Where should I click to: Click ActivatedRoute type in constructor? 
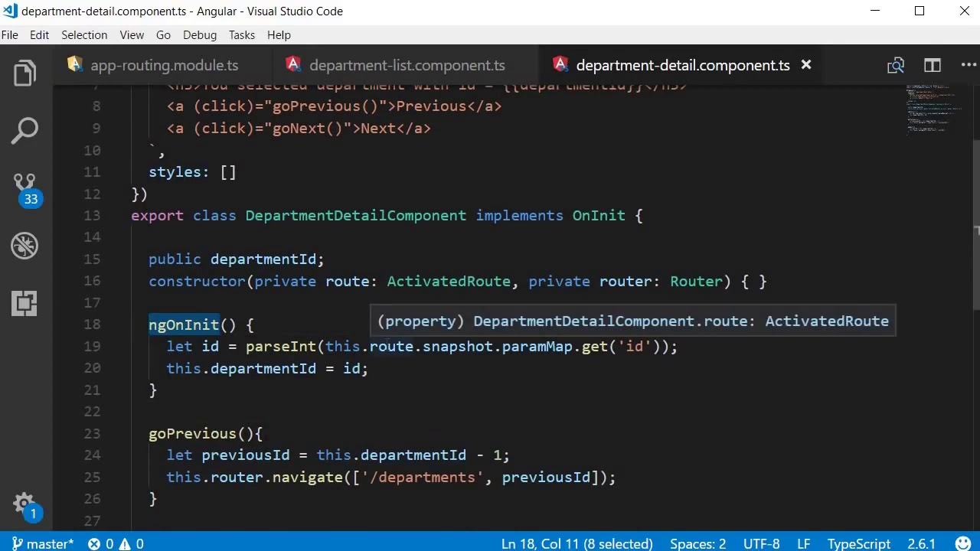[449, 282]
